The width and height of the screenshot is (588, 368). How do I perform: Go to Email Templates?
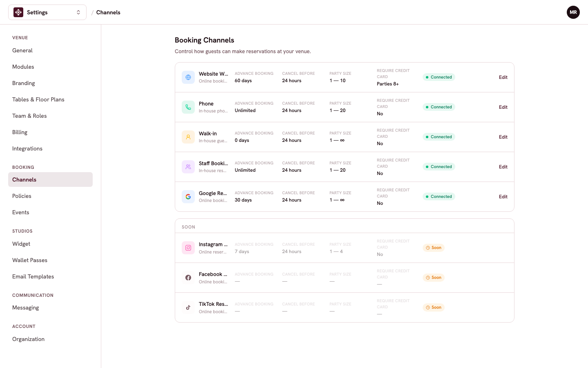pyautogui.click(x=50, y=276)
